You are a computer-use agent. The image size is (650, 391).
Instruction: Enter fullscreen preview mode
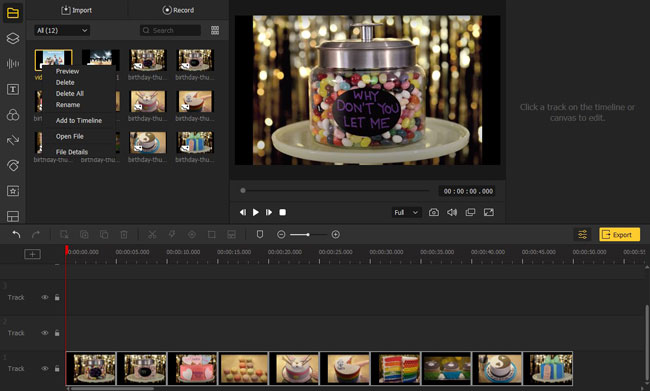pyautogui.click(x=489, y=212)
